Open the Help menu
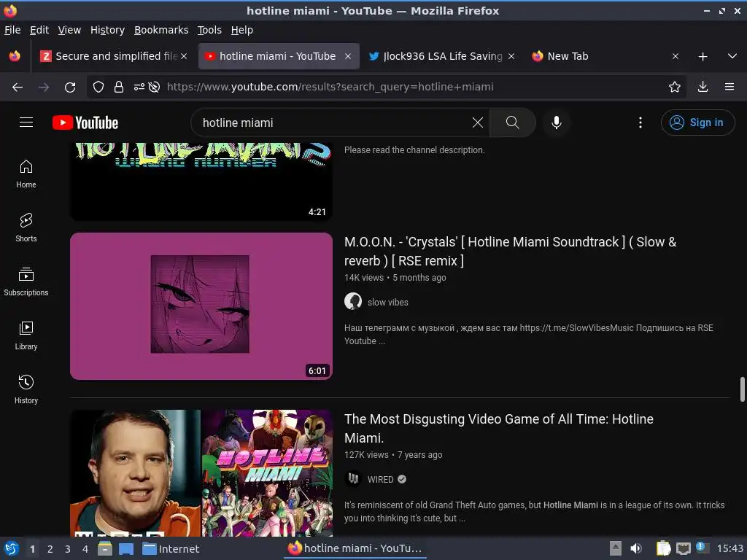Image resolution: width=747 pixels, height=560 pixels. [242, 30]
